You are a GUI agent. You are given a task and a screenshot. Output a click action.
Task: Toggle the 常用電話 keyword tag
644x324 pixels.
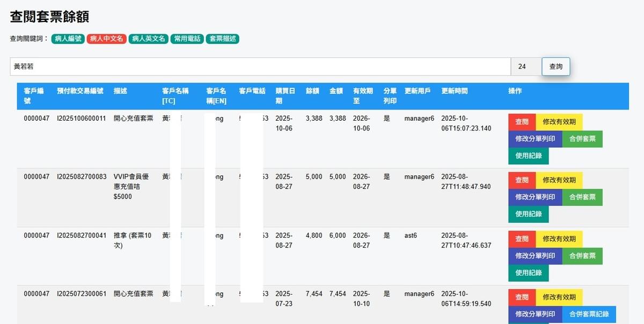tap(187, 39)
